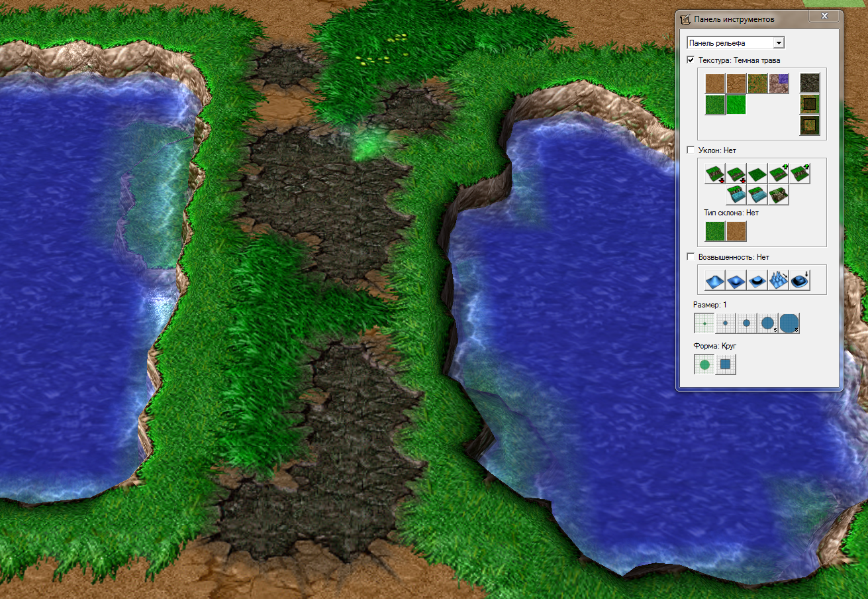The width and height of the screenshot is (868, 599).
Task: Uncheck the Текстура checkbox
Action: click(x=691, y=60)
